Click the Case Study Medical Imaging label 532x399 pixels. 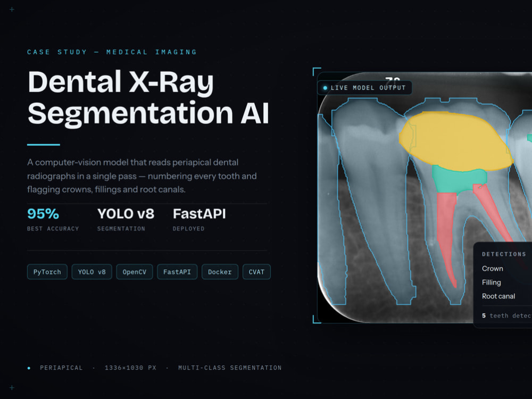(x=112, y=52)
